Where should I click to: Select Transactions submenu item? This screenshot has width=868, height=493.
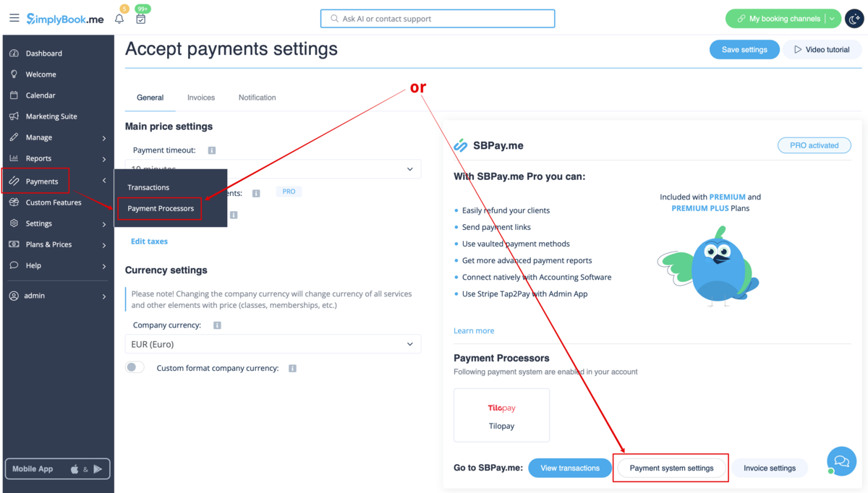(x=148, y=187)
